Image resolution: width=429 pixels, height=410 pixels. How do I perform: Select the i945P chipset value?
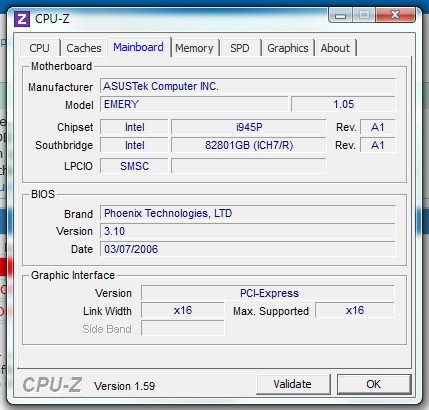(249, 127)
